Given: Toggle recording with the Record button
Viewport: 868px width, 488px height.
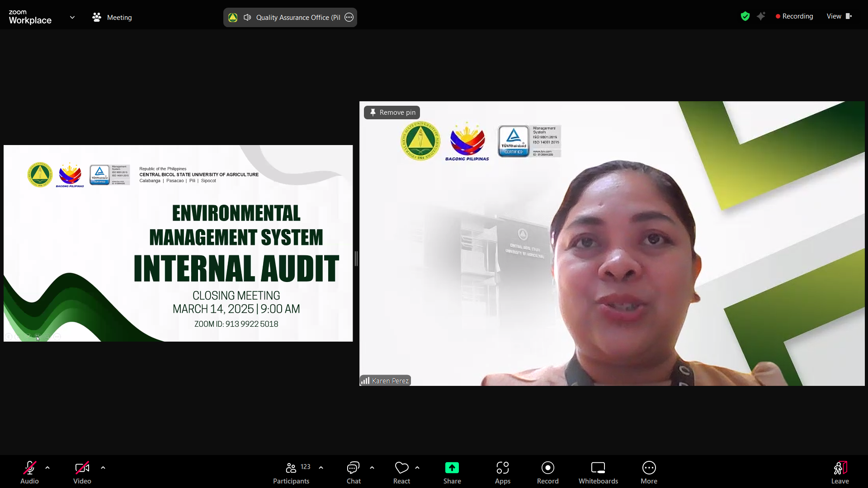Looking at the screenshot, I should [x=547, y=472].
